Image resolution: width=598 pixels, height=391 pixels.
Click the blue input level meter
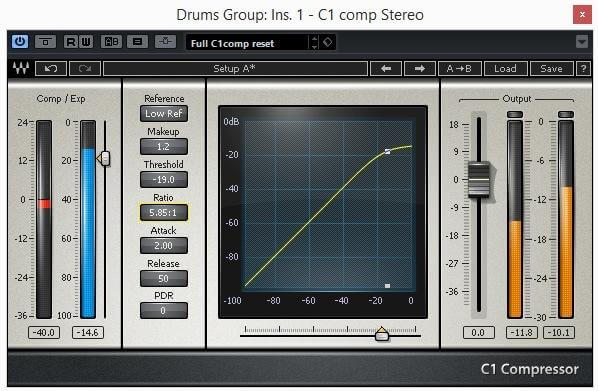coord(88,219)
